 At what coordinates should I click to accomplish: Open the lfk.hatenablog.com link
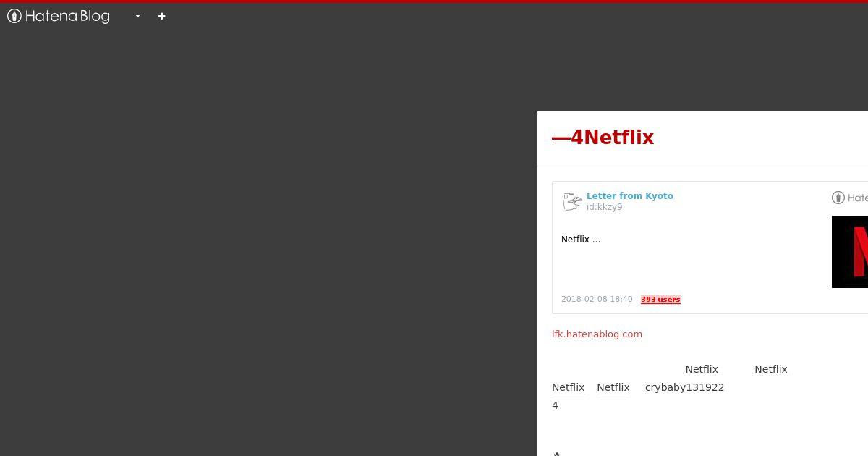tap(597, 334)
